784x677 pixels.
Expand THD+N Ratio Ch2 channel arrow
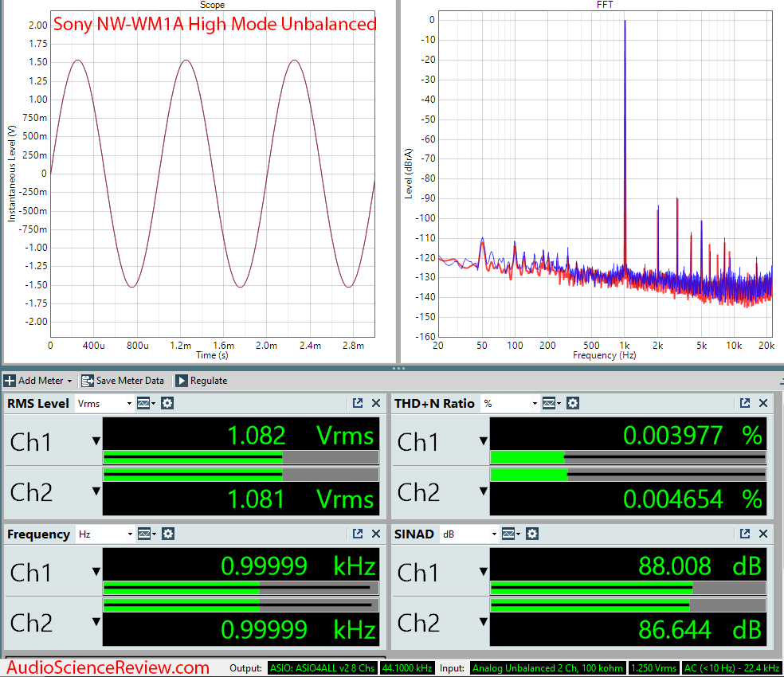click(x=484, y=491)
